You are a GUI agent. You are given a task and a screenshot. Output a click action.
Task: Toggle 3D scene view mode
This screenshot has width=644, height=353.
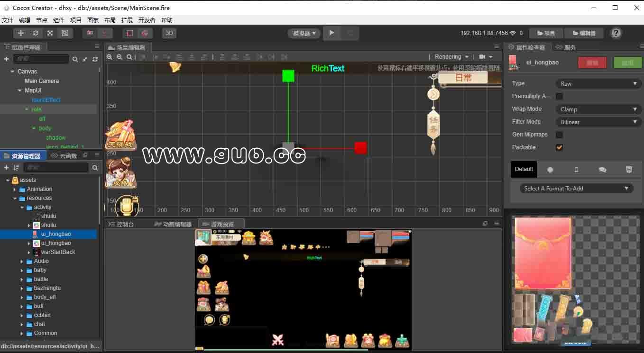tap(169, 33)
